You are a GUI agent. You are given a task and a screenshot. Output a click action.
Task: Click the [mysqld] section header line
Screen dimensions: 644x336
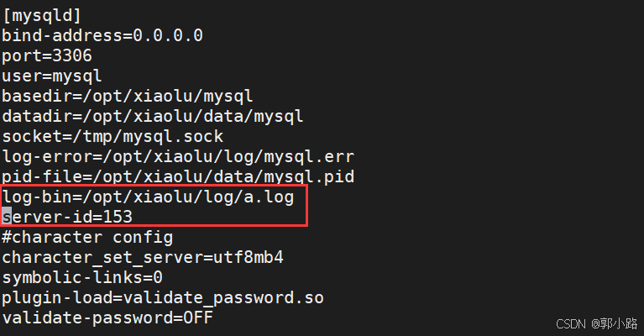tap(42, 16)
